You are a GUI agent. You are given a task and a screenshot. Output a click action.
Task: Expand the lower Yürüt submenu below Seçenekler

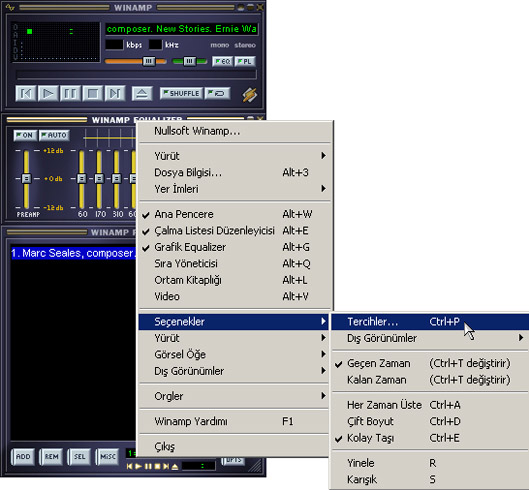pos(234,338)
